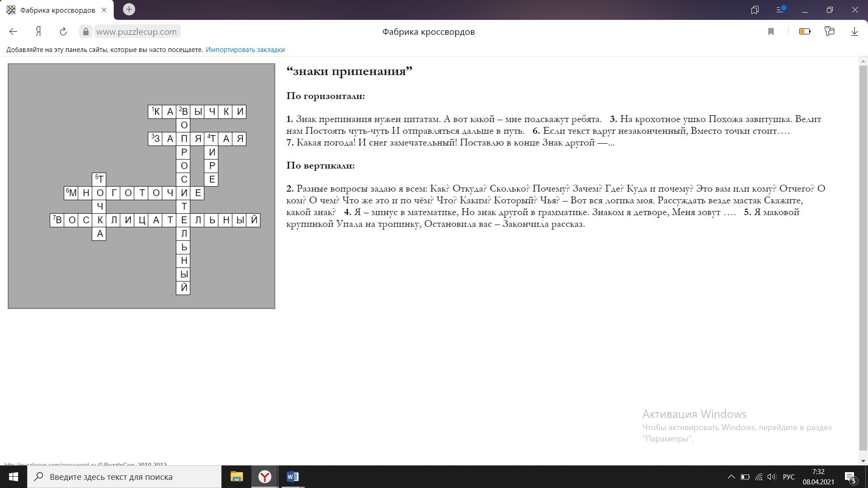The height and width of the screenshot is (488, 868).
Task: Show hidden tray icons chevron
Action: (731, 477)
